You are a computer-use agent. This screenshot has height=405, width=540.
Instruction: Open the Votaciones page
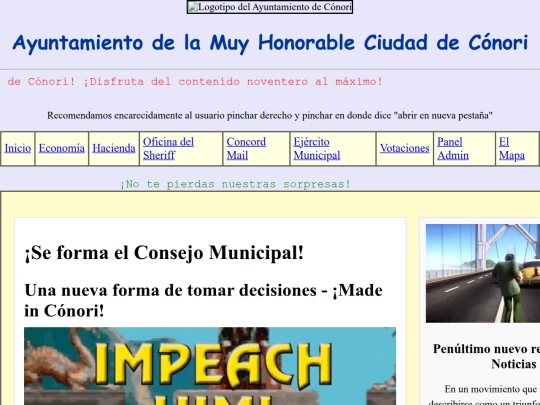pyautogui.click(x=405, y=148)
